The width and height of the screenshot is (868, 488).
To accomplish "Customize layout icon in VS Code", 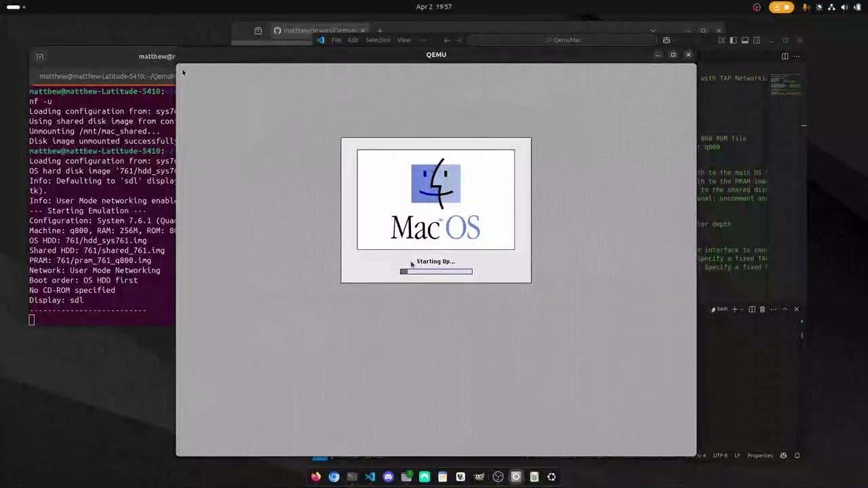I will pos(722,40).
